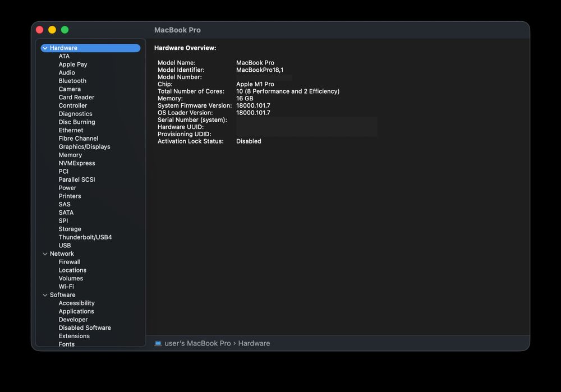Open Disabled Software entry

85,328
